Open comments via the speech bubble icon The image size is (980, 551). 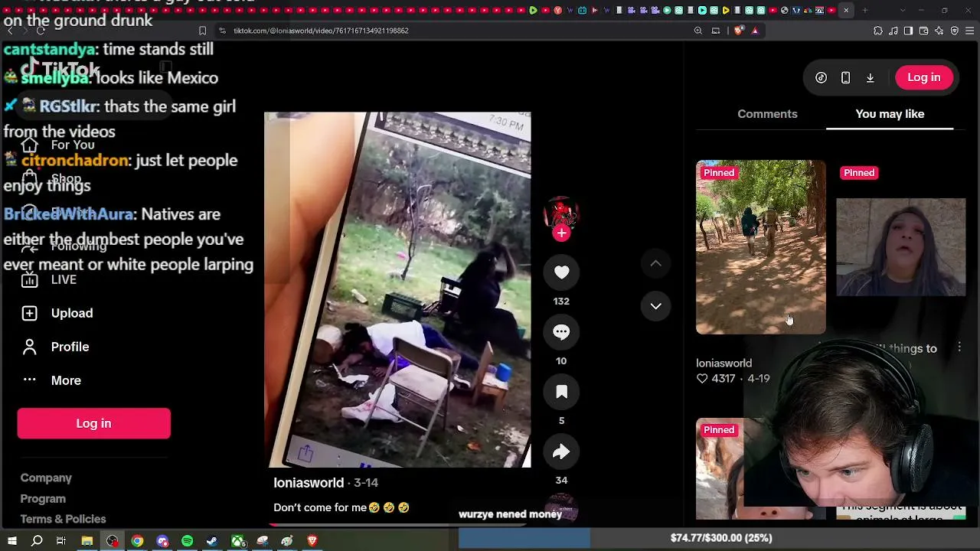[561, 332]
